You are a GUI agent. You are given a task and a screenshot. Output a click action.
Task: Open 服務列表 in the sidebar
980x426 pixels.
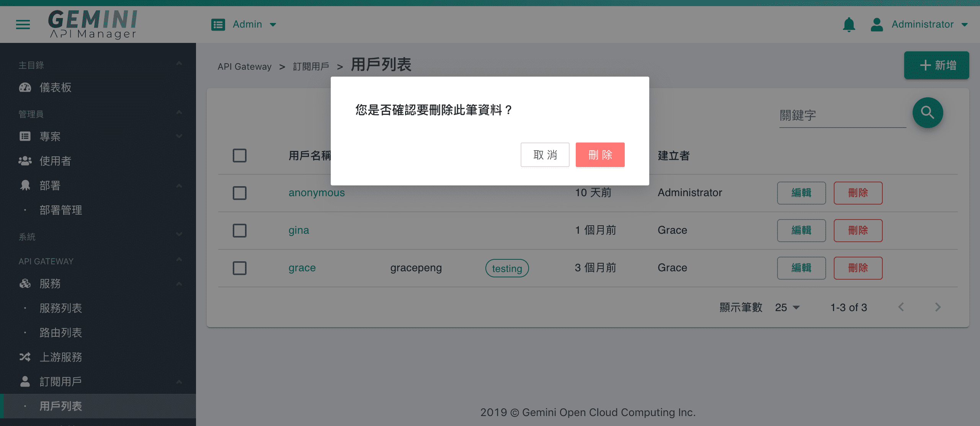click(98, 308)
